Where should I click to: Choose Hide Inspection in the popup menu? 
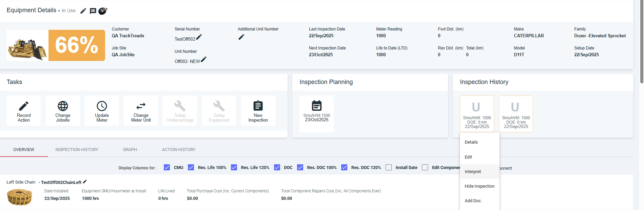pyautogui.click(x=479, y=186)
